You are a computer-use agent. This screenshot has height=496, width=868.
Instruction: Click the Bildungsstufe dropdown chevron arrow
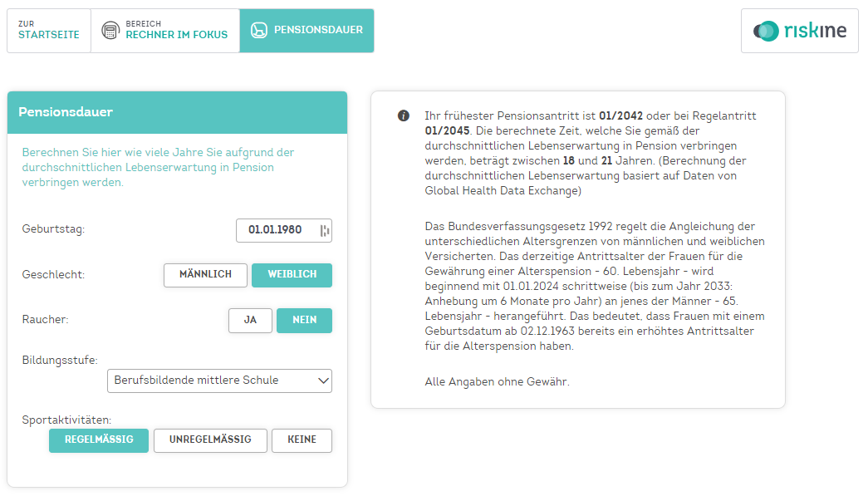tap(323, 381)
